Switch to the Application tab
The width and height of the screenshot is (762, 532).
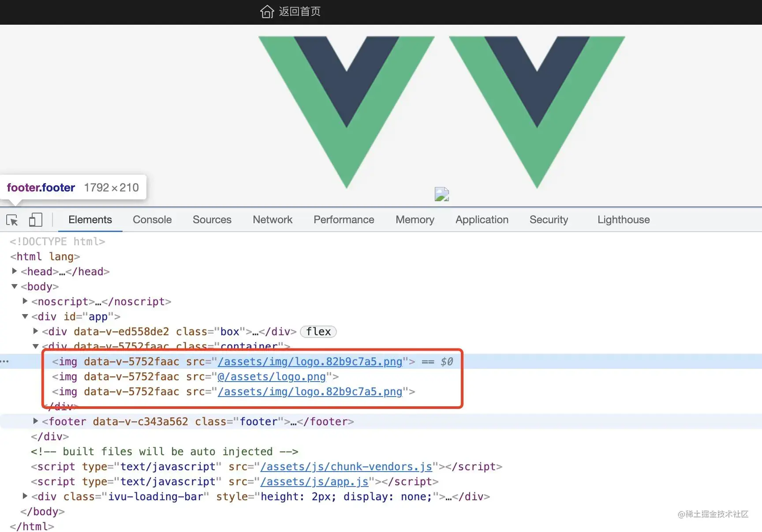tap(482, 220)
